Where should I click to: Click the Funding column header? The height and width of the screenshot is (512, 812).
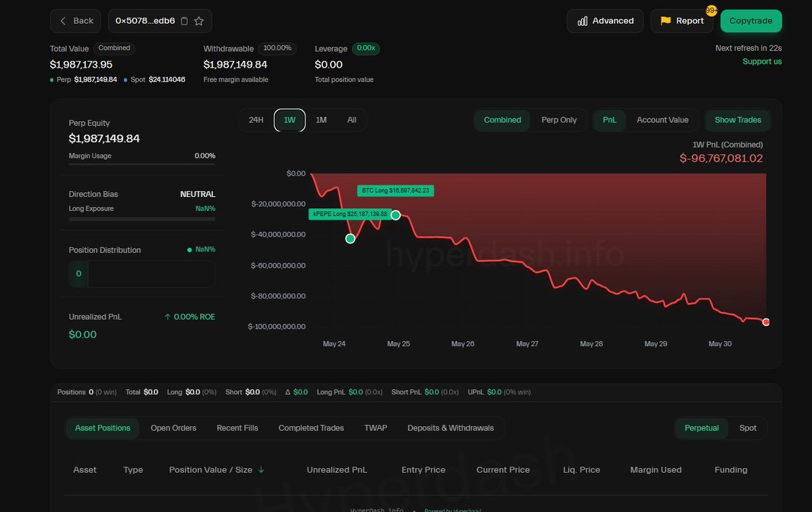coord(731,470)
